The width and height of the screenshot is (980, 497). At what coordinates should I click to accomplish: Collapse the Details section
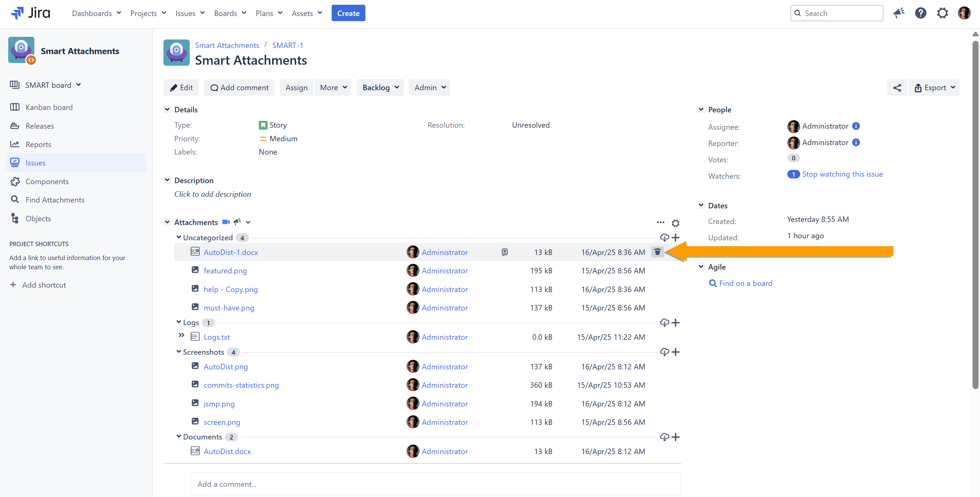click(167, 110)
